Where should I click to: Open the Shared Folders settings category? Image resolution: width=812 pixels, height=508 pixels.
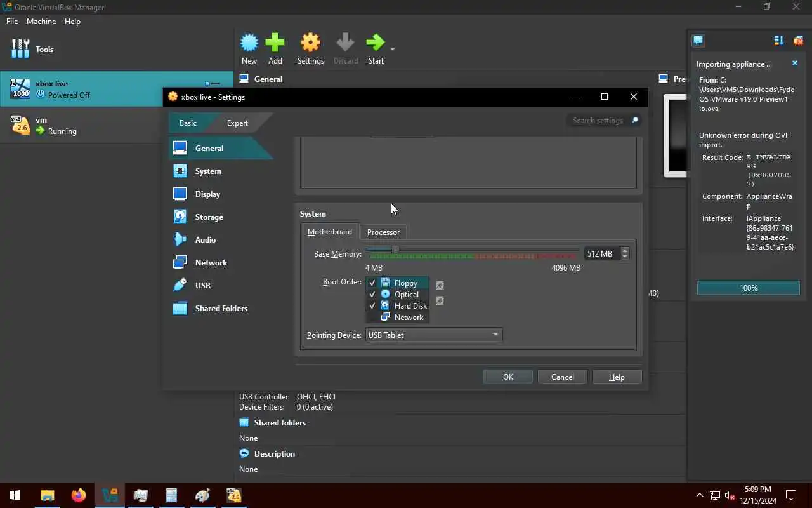click(x=220, y=308)
